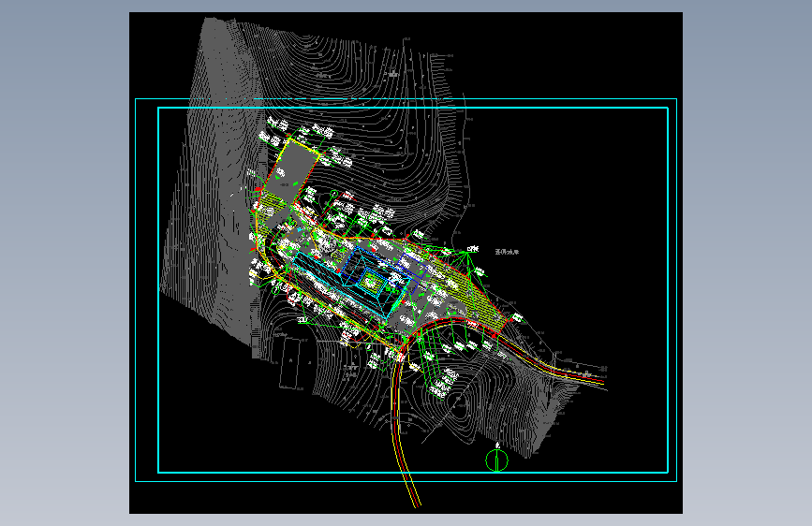This screenshot has width=812, height=526.
Task: Select the gray rectangular plot with yellow outline
Action: 291,169
